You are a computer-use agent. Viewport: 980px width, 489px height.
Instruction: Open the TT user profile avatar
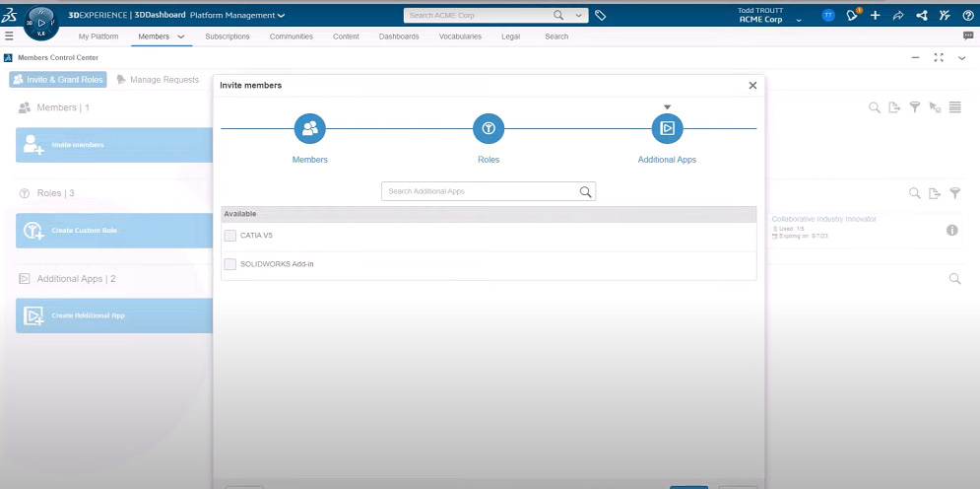click(828, 15)
